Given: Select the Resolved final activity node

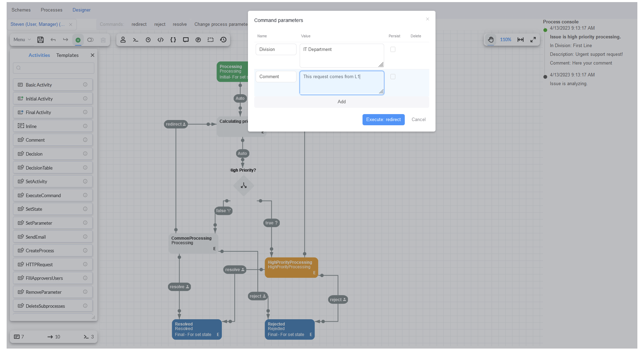Looking at the screenshot, I should [197, 329].
